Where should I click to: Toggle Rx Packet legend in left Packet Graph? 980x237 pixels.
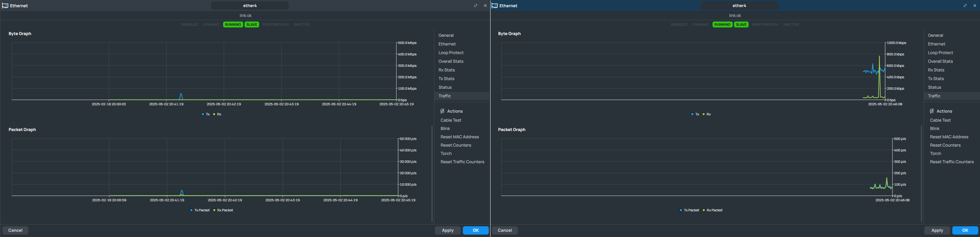tap(223, 210)
